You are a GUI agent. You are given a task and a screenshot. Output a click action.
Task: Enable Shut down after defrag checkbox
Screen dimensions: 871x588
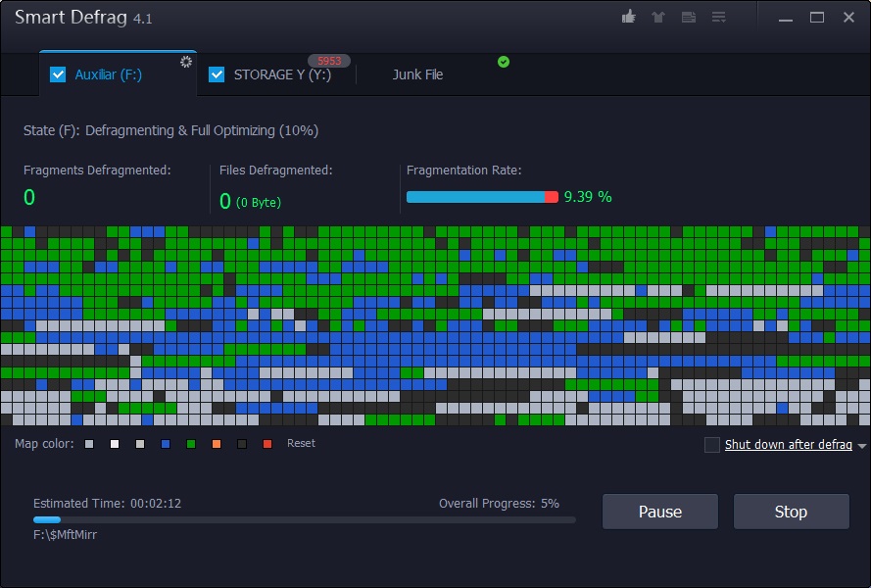712,445
